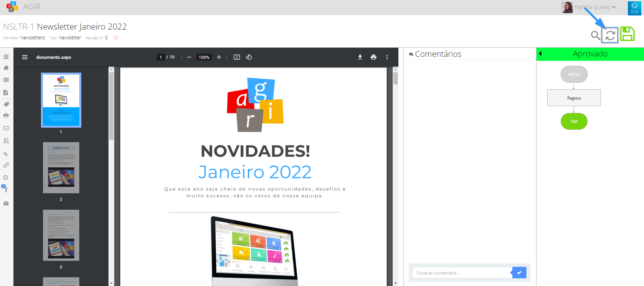
Task: Click the Aprovado status header
Action: coord(590,54)
